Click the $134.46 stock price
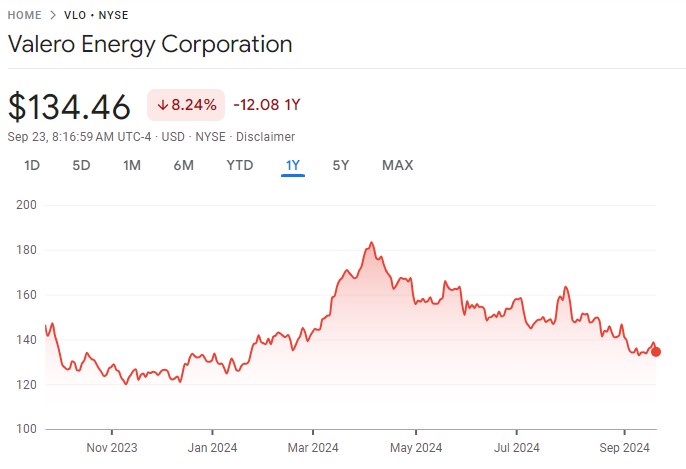Viewport: 686px width, 469px height. pos(69,106)
